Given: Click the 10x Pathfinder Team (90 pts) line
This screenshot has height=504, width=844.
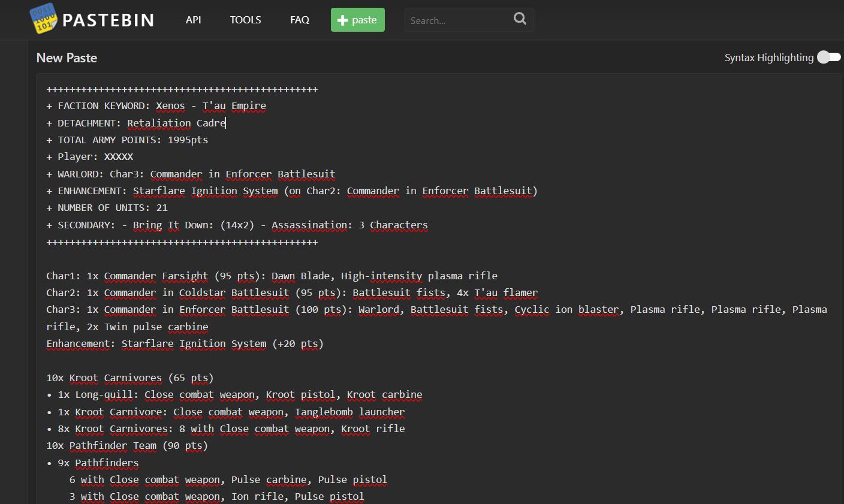Looking at the screenshot, I should pyautogui.click(x=127, y=445).
